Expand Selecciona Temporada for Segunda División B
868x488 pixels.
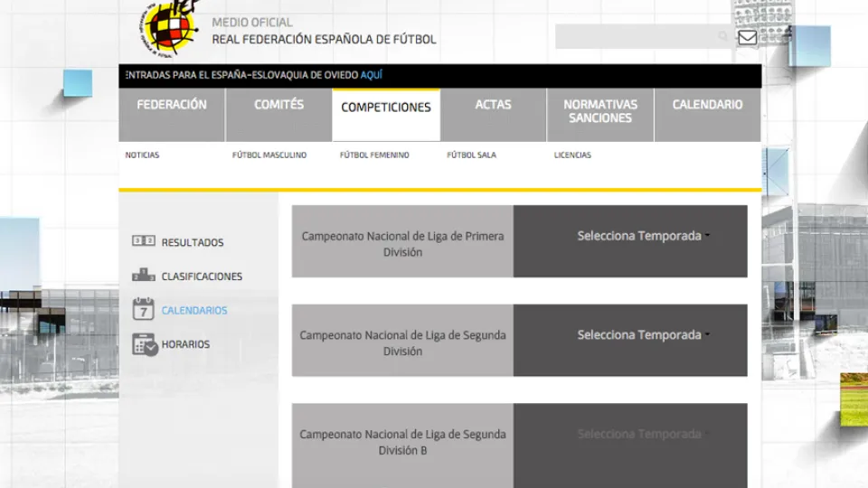(643, 434)
